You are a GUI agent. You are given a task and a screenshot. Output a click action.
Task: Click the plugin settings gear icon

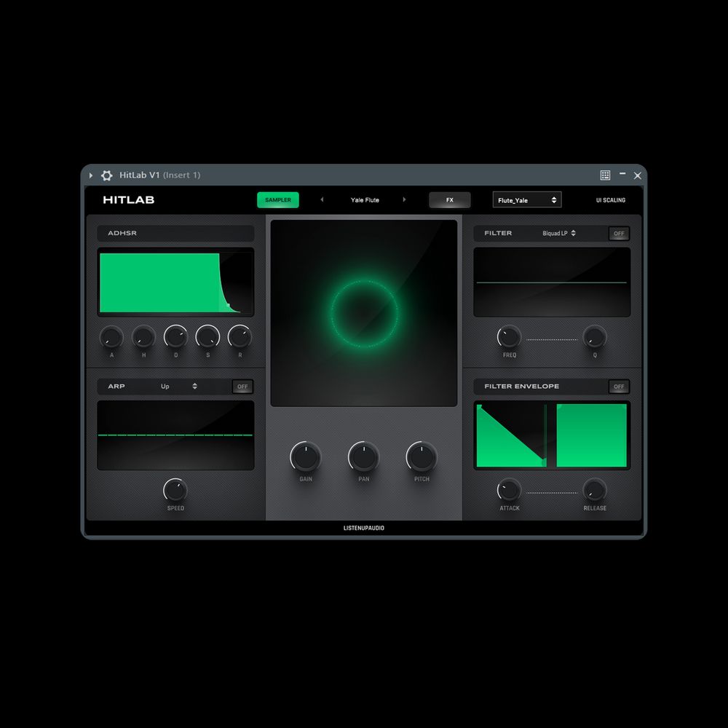107,175
